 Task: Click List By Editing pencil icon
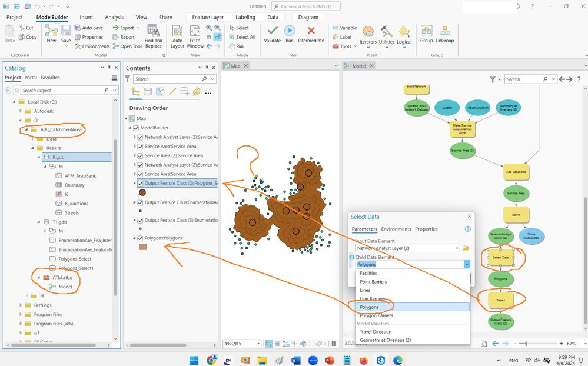pyautogui.click(x=172, y=92)
